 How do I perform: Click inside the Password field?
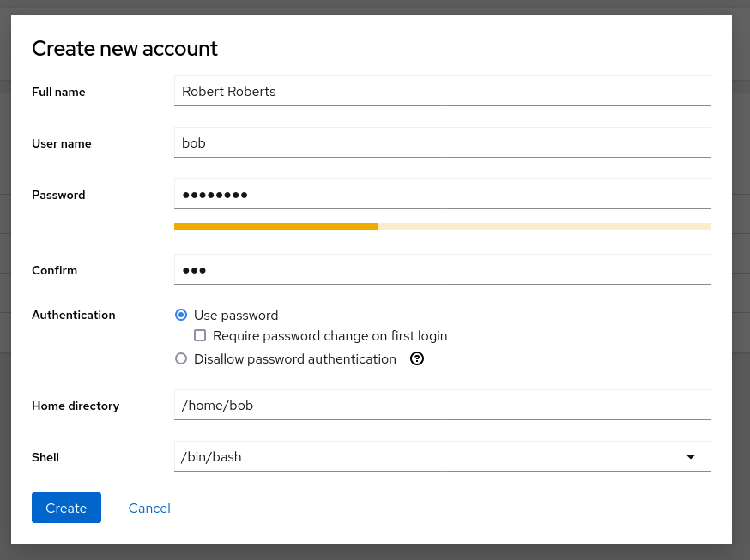coord(442,194)
